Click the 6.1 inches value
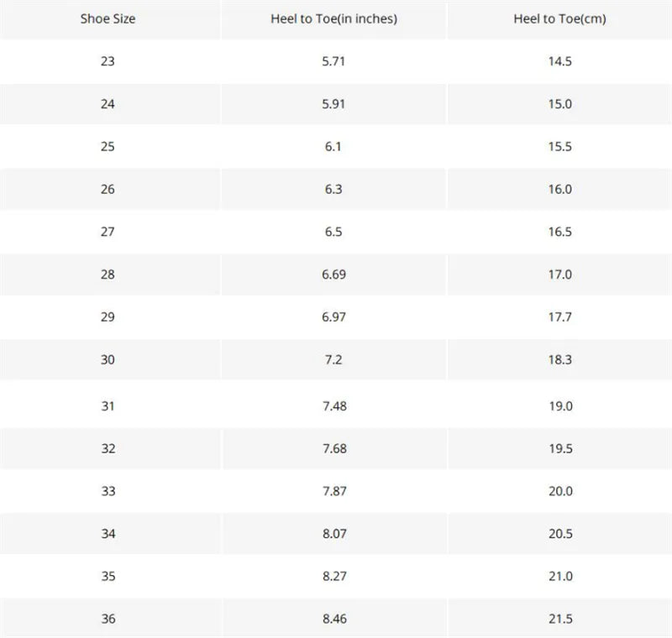The height and width of the screenshot is (638, 672). point(333,146)
